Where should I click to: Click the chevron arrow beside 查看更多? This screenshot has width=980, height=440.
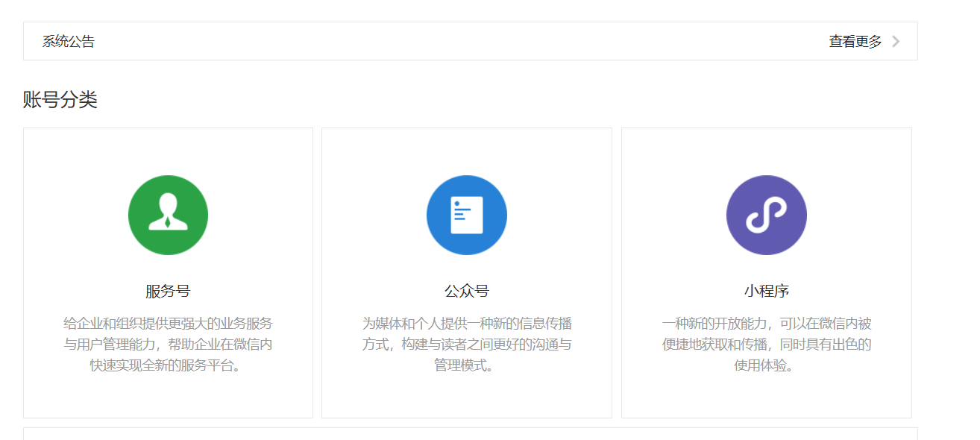pyautogui.click(x=896, y=42)
